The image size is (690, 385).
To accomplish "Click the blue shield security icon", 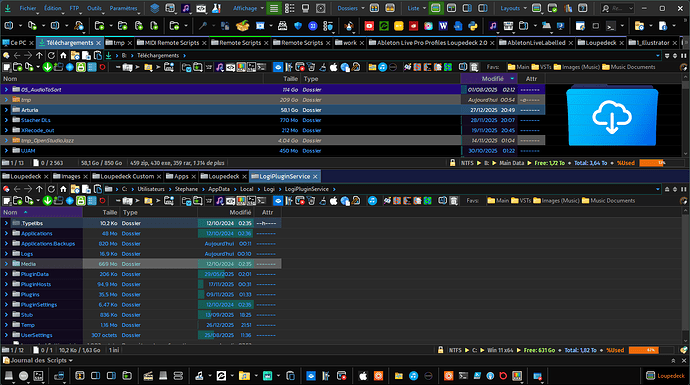I will pos(298,26).
